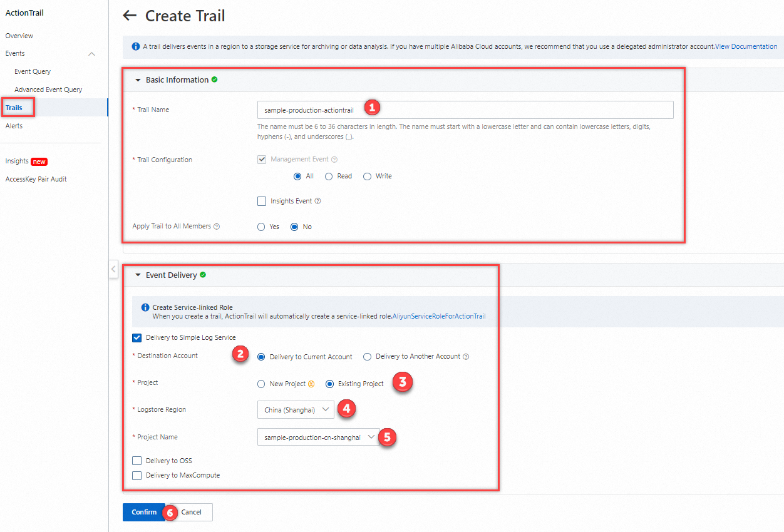
Task: Open the AliyunServiceRoleForActionTrail link
Action: 439,316
